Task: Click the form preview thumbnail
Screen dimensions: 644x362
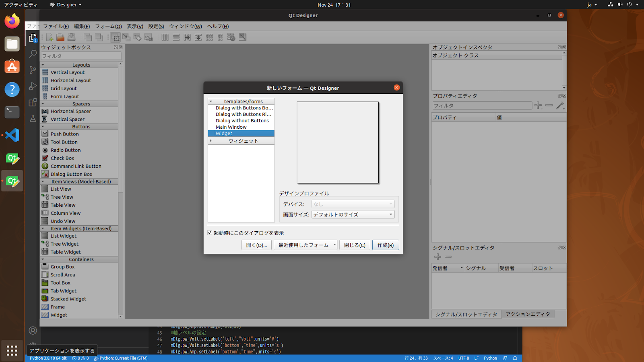Action: point(338,142)
